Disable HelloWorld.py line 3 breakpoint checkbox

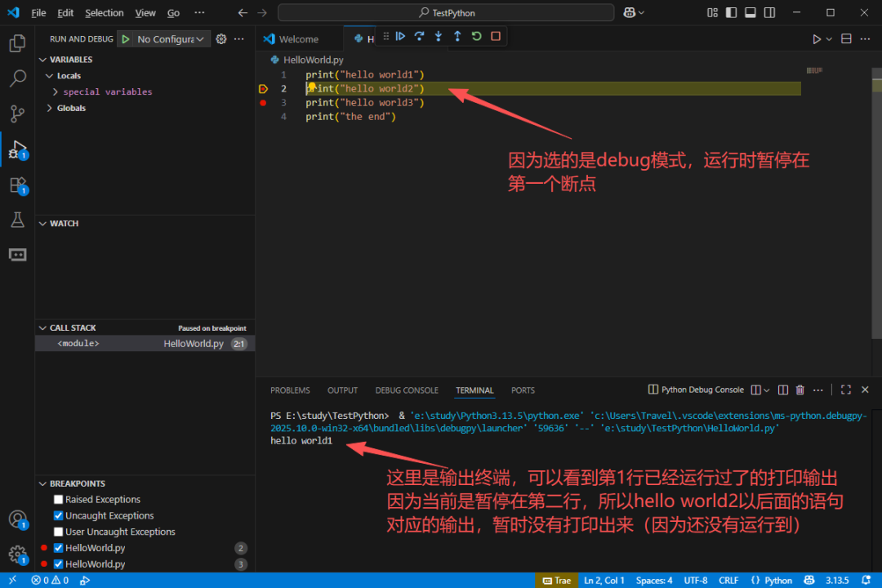[x=58, y=563]
